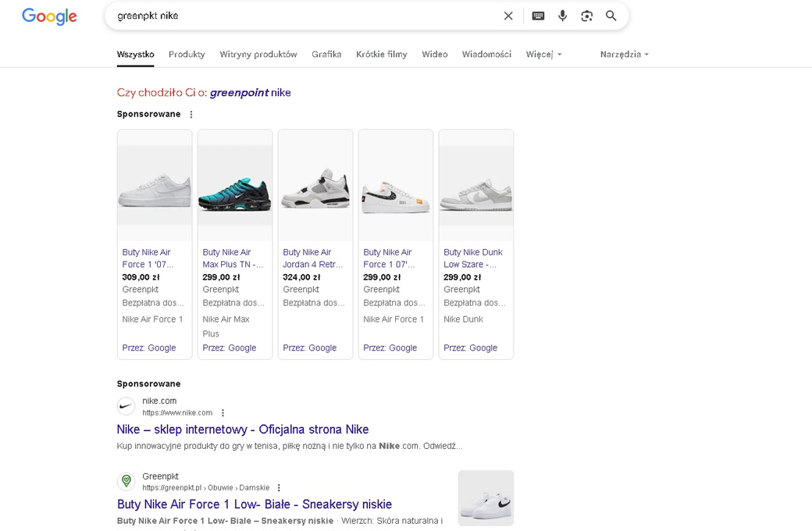Open Nike – sklep internetowy result title
812x531 pixels.
[x=243, y=429]
